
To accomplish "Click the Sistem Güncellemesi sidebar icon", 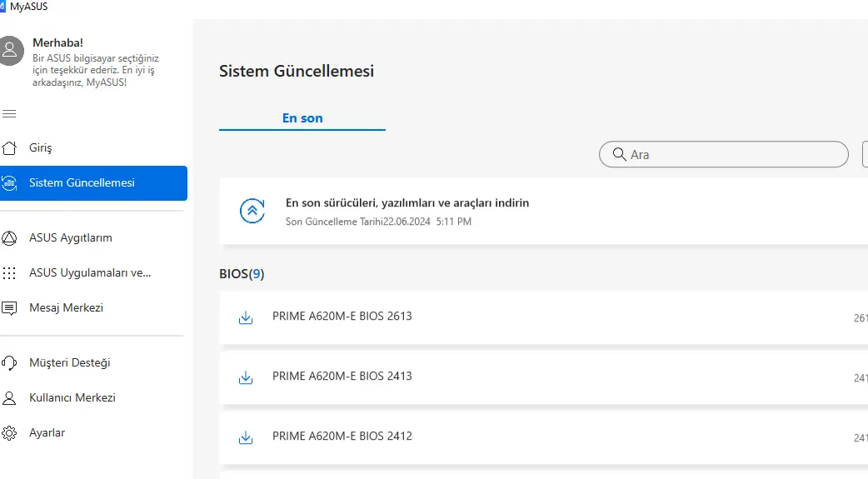I will point(9,182).
